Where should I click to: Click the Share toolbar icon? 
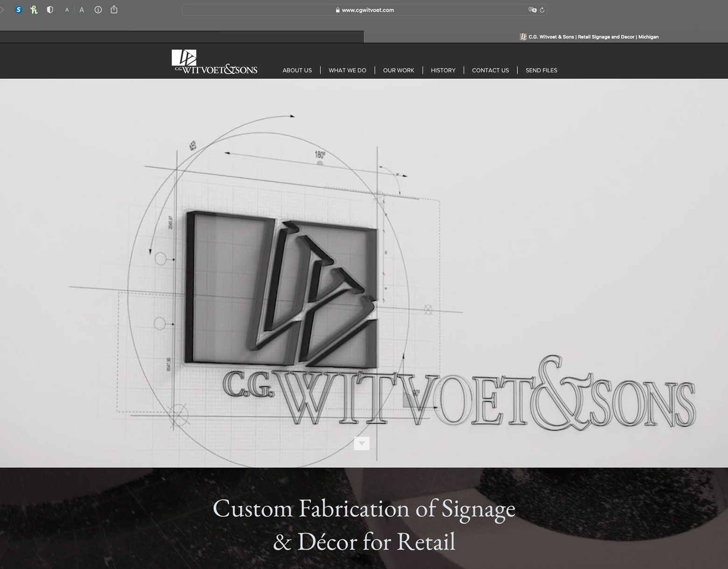click(x=114, y=9)
